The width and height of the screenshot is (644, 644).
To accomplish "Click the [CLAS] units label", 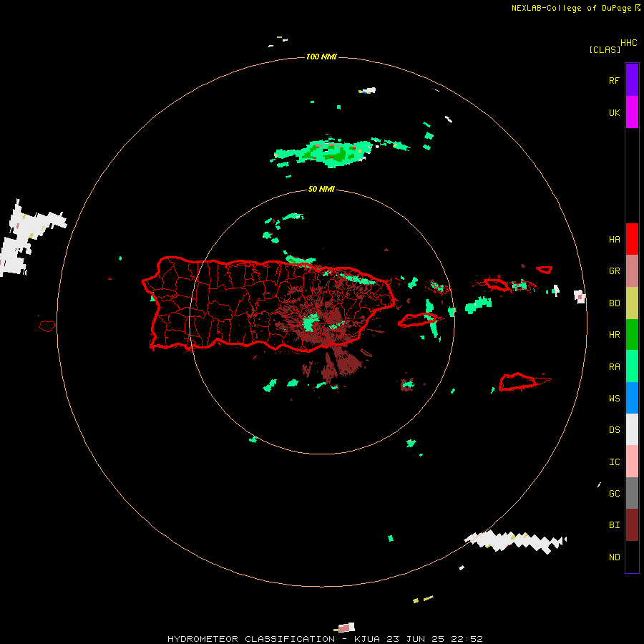I will click(605, 49).
